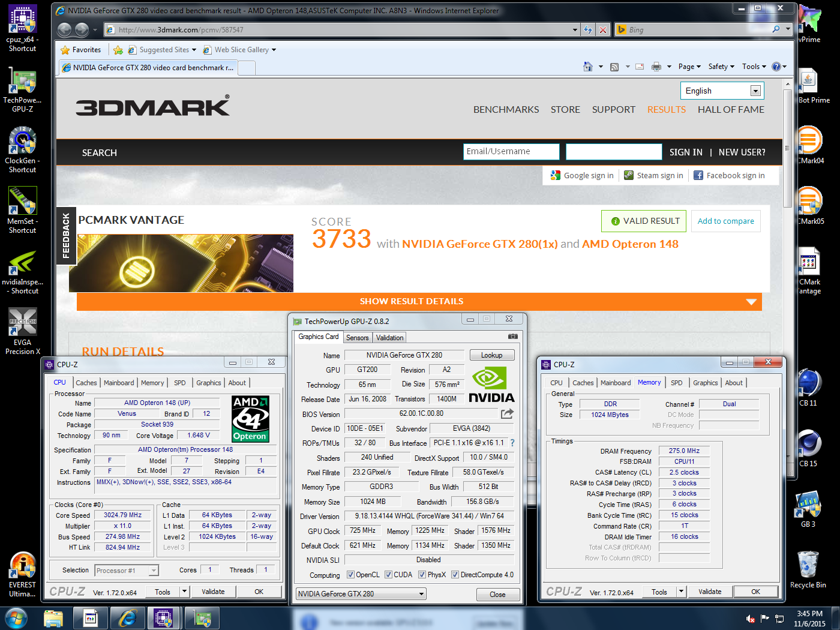Toggle the OpenCL checkbox in GPU-Z
The height and width of the screenshot is (630, 840).
[350, 574]
